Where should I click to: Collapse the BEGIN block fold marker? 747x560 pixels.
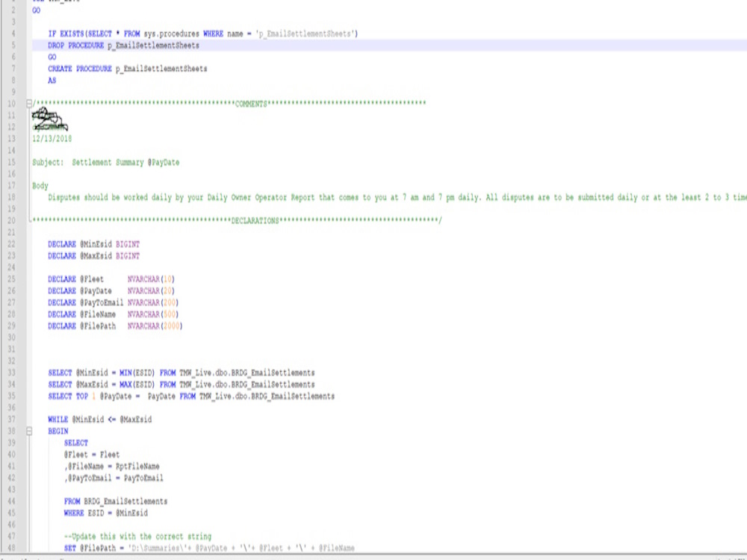point(29,432)
